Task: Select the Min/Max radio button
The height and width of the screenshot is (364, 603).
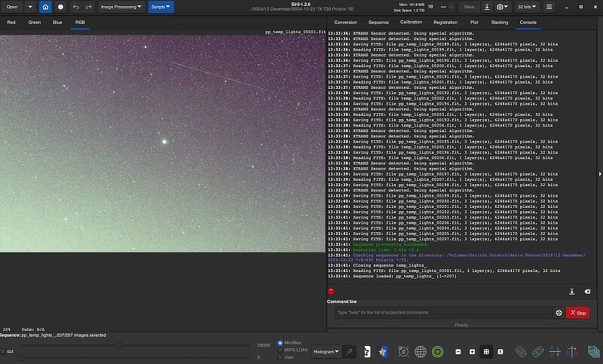Action: [x=280, y=342]
